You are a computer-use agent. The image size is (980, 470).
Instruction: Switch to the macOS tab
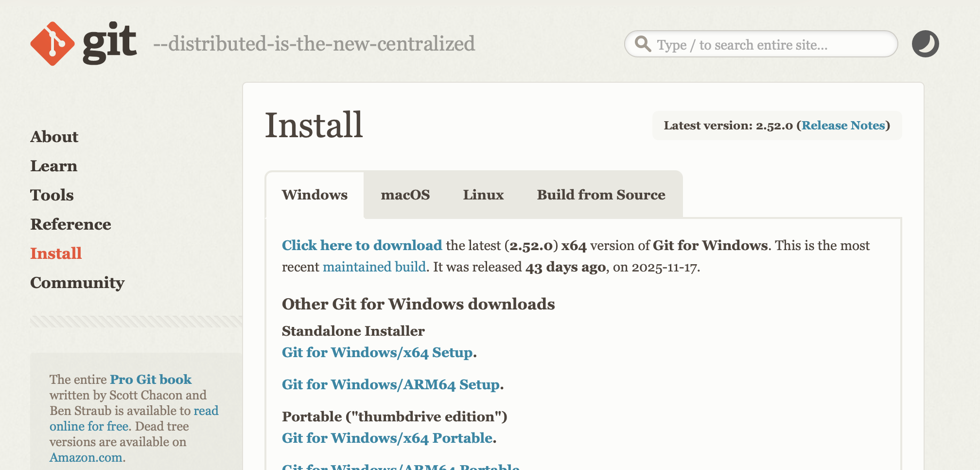405,195
